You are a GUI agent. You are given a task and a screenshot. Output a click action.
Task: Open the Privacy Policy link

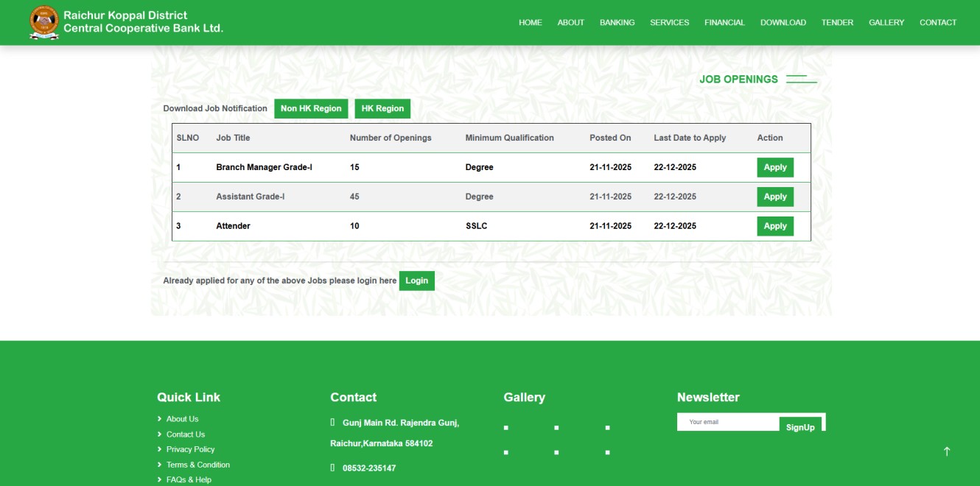[x=190, y=449]
